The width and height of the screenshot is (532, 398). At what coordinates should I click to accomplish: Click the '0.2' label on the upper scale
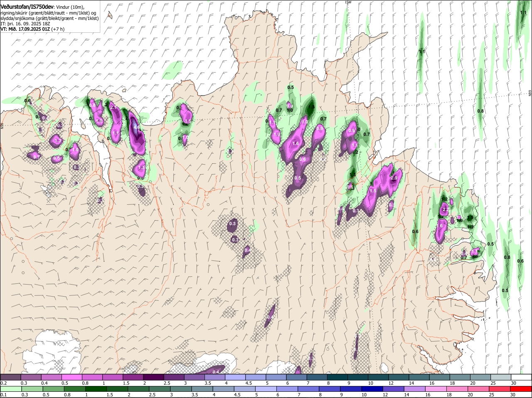(x=3, y=383)
